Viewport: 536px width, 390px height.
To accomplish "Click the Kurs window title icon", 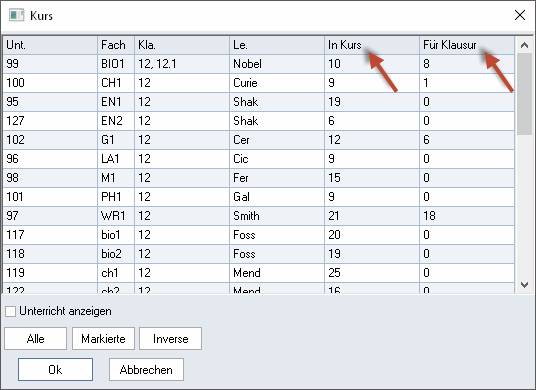I will tap(16, 15).
